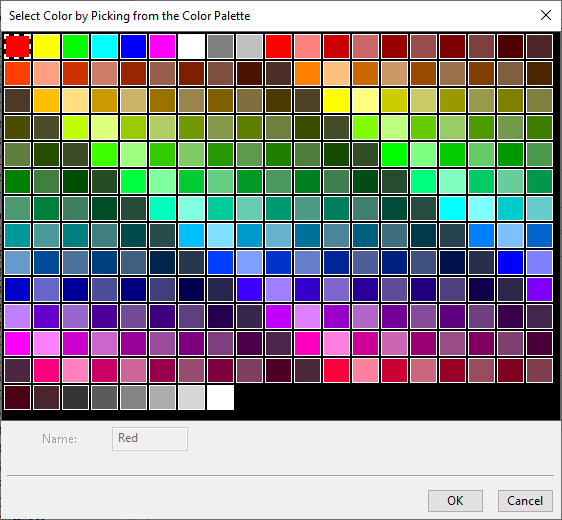Choose the lime green swatch in top row
The width and height of the screenshot is (562, 520).
point(75,46)
